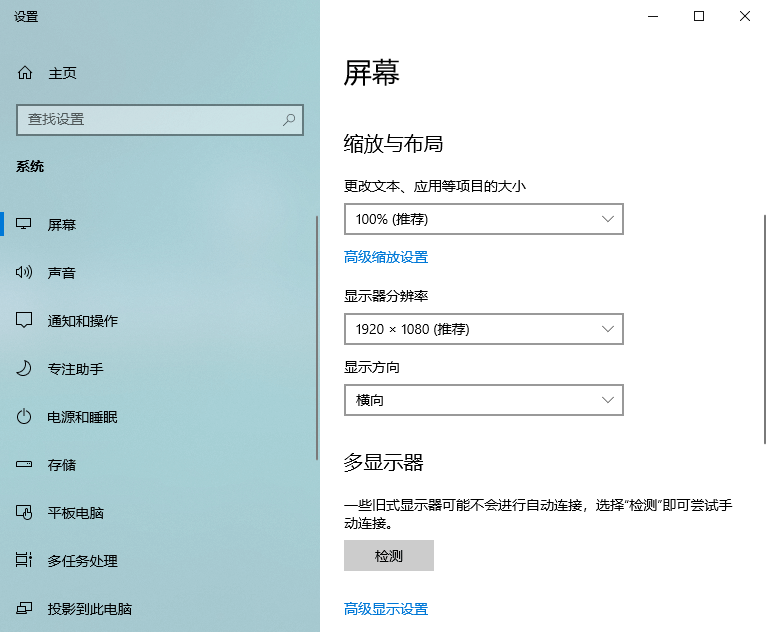Image resolution: width=768 pixels, height=632 pixels.
Task: Click the search magnifier icon in 查找设置
Action: point(289,120)
